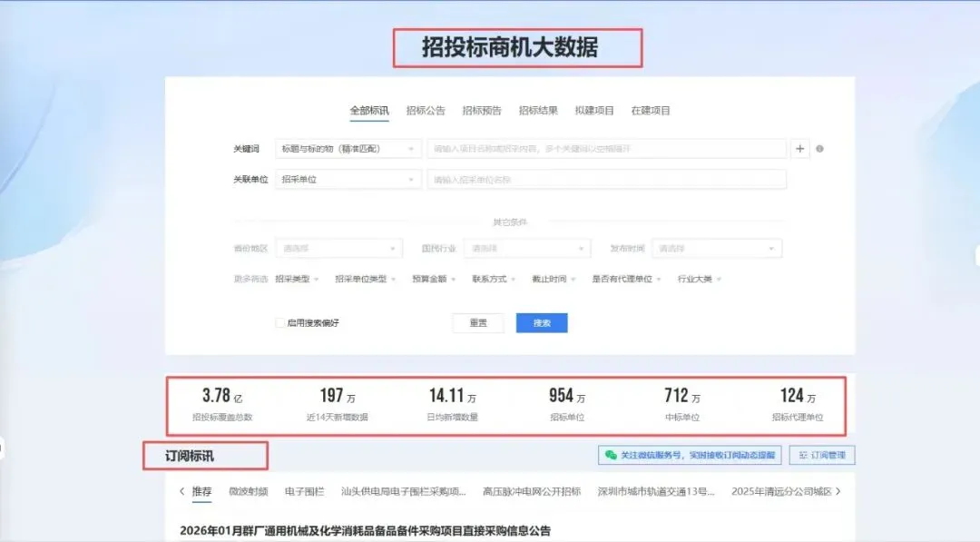Image resolution: width=980 pixels, height=542 pixels.
Task: Switch to the 在建项目 tab
Action: (x=650, y=111)
